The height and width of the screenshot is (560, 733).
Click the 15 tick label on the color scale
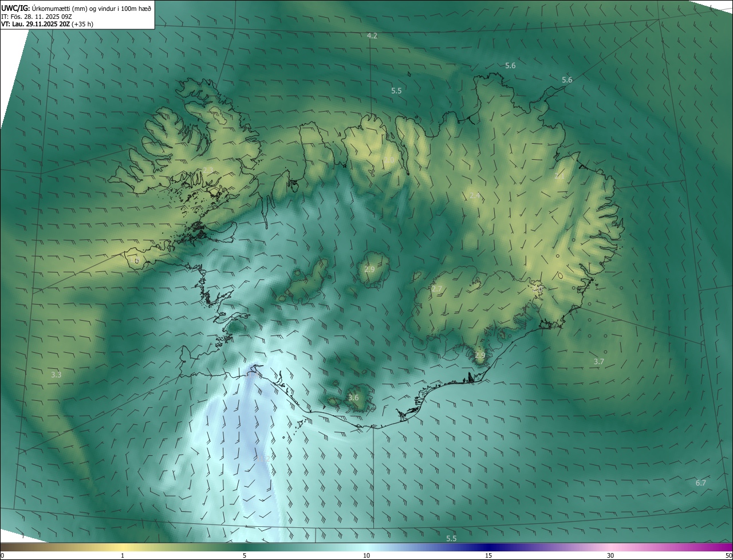488,555
